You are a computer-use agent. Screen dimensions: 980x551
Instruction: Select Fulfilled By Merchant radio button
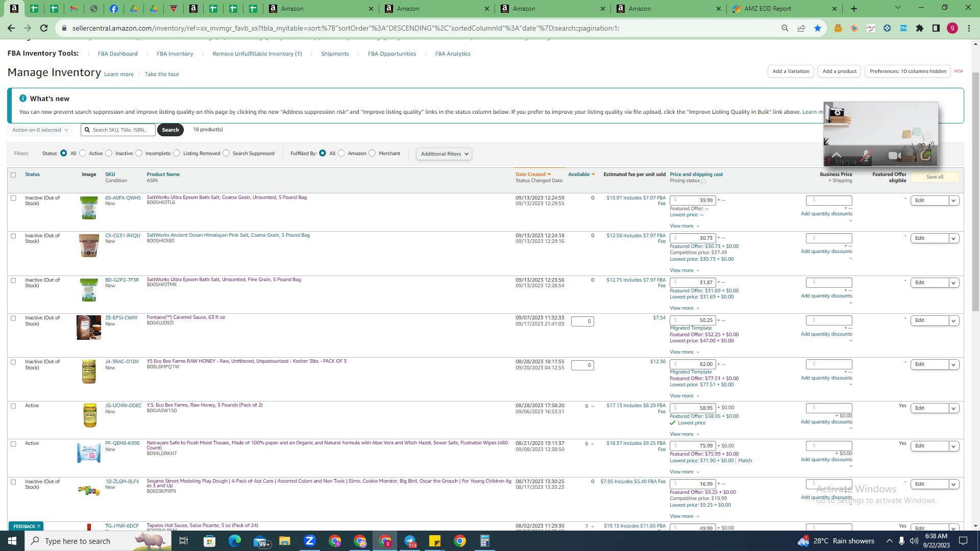(372, 153)
